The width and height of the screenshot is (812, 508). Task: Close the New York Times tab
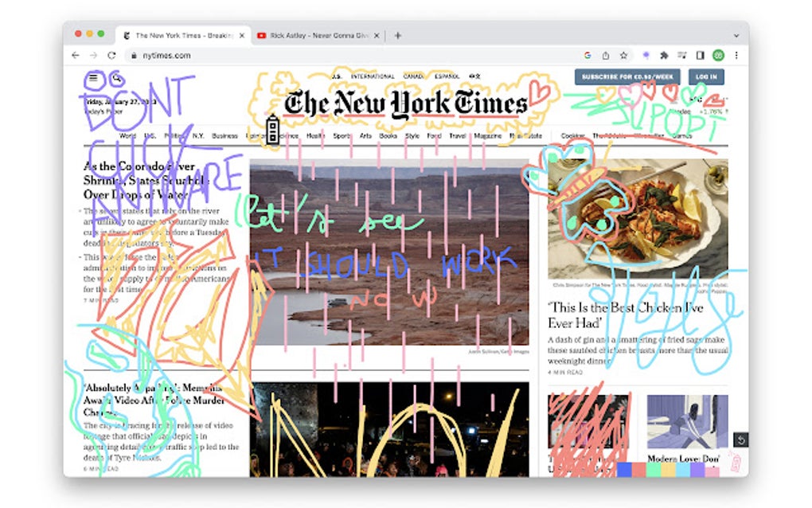click(x=242, y=35)
